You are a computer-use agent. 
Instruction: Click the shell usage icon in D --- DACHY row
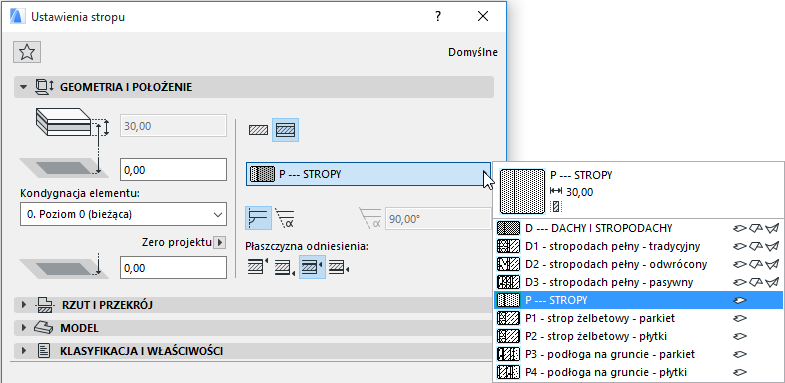(x=772, y=228)
